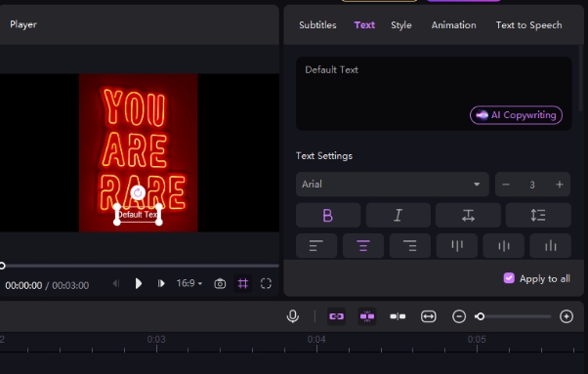
Task: Toggle italic text formatting
Action: click(398, 215)
